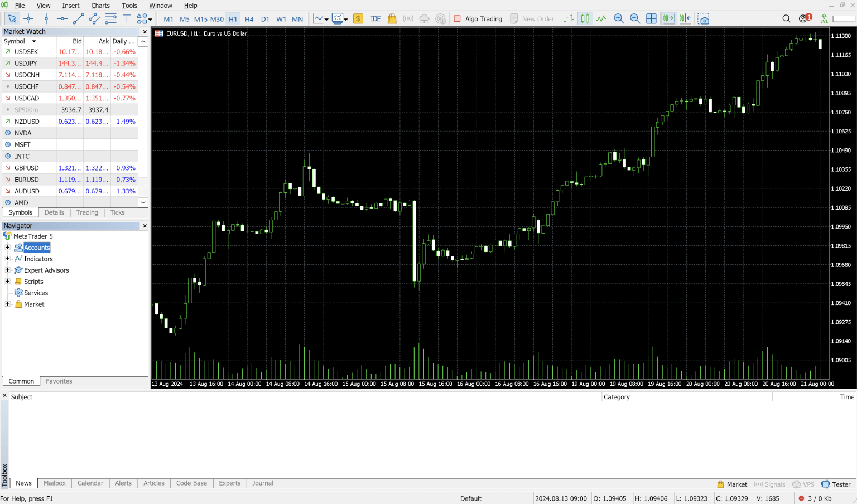Switch to Ticks tab in Market Watch
The height and width of the screenshot is (504, 857).
pyautogui.click(x=117, y=212)
